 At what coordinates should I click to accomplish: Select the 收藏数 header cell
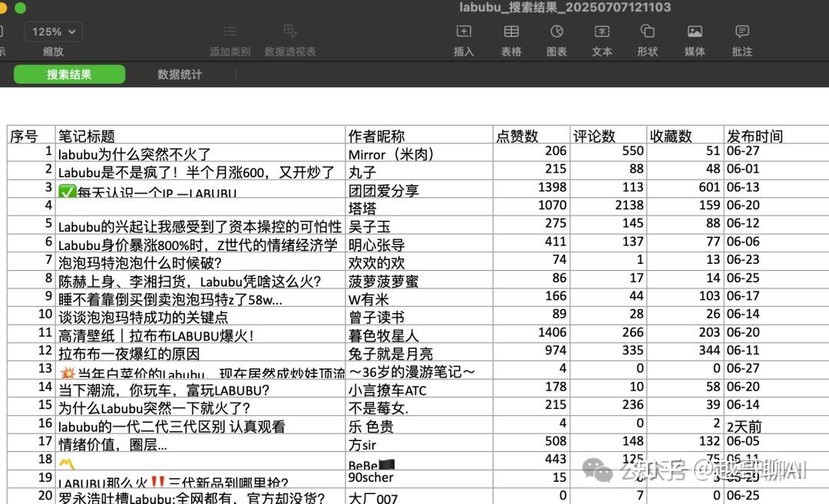pyautogui.click(x=685, y=135)
